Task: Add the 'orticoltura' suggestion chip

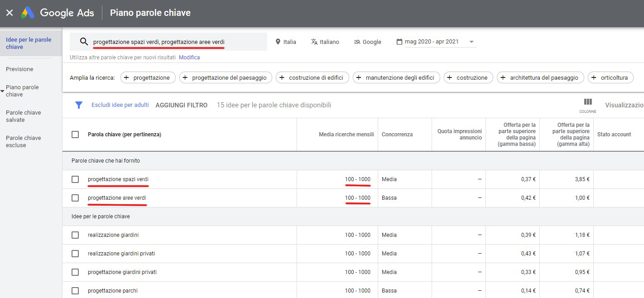Action: [610, 77]
